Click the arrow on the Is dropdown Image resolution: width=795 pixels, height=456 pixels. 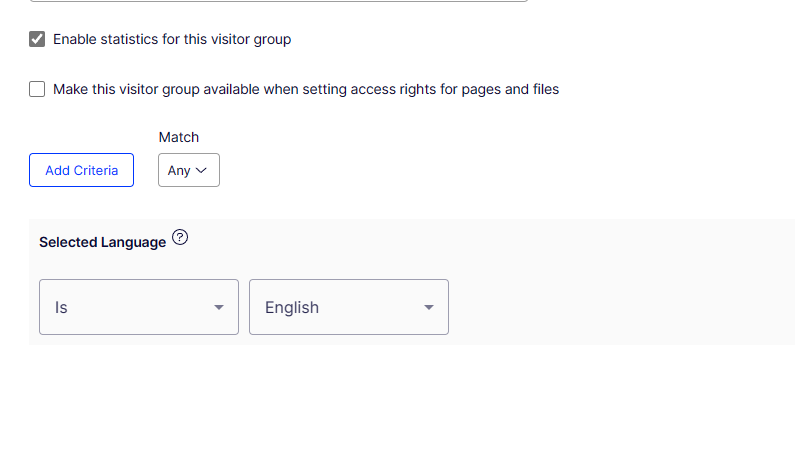(x=219, y=308)
